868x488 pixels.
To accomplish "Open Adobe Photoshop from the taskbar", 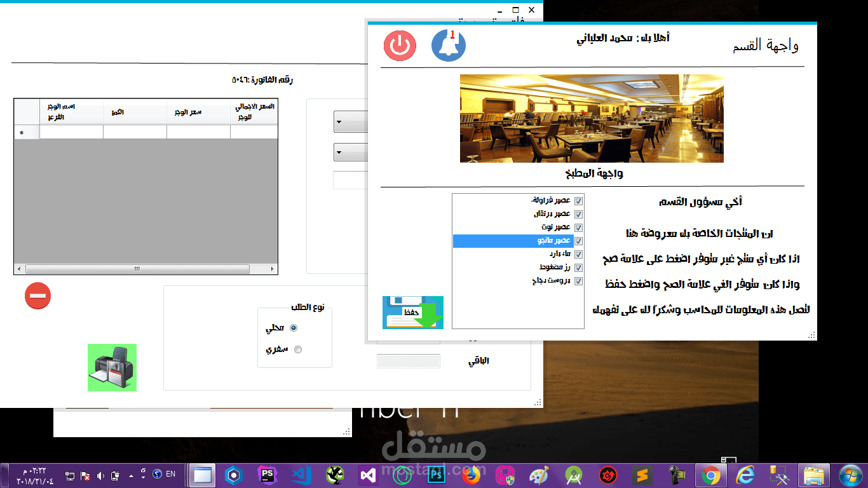I will pos(436,475).
